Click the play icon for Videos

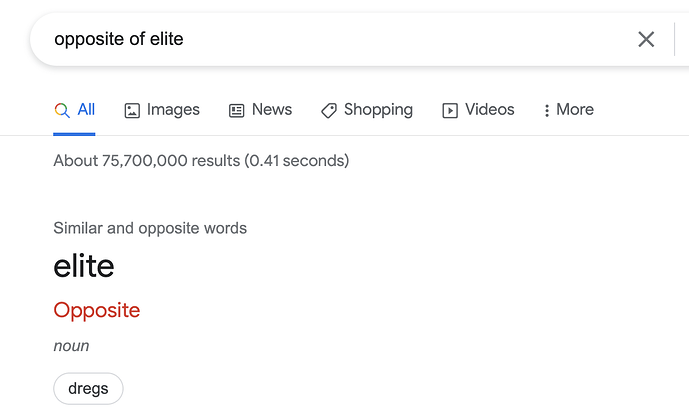(450, 110)
